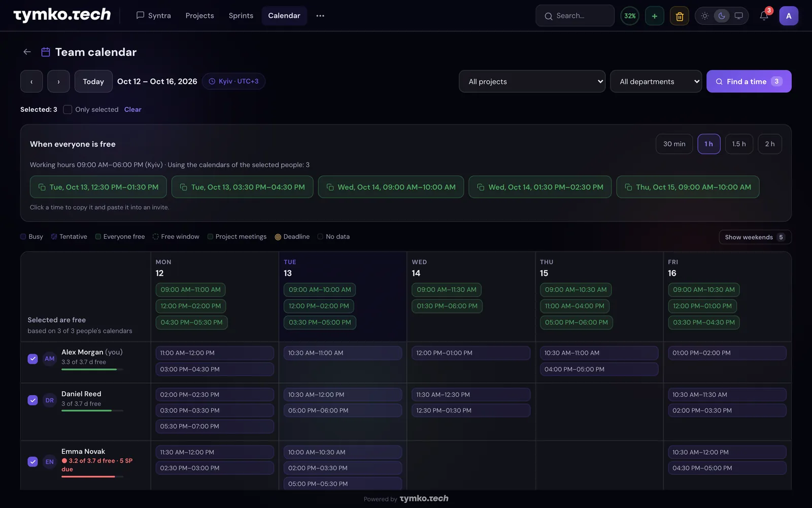812x508 pixels.
Task: Copy Tue, Oct 13, 12:30 PM–01:30 PM slot
Action: click(98, 187)
